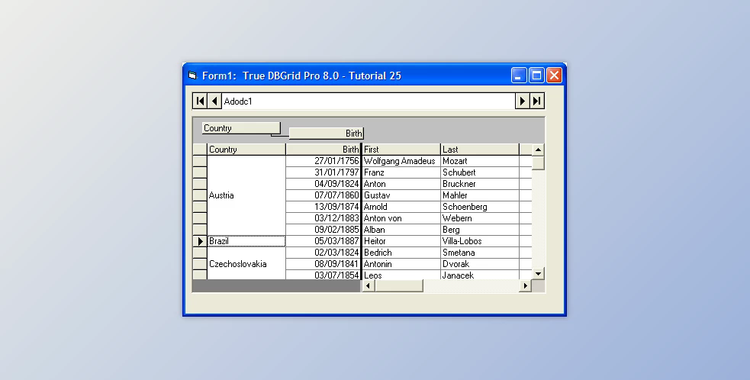Screen dimensions: 750x380
Task: Click birth date 03/07/1854
Action: point(323,275)
